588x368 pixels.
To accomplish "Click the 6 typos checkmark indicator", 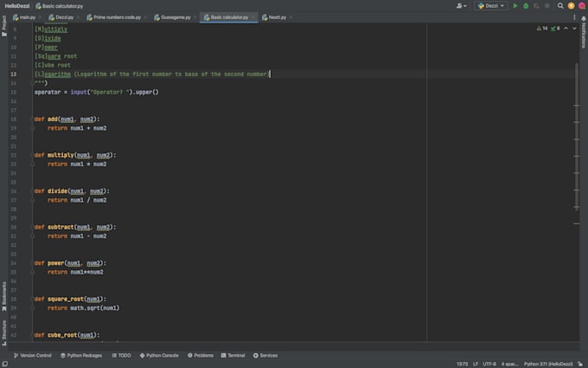I will (555, 29).
